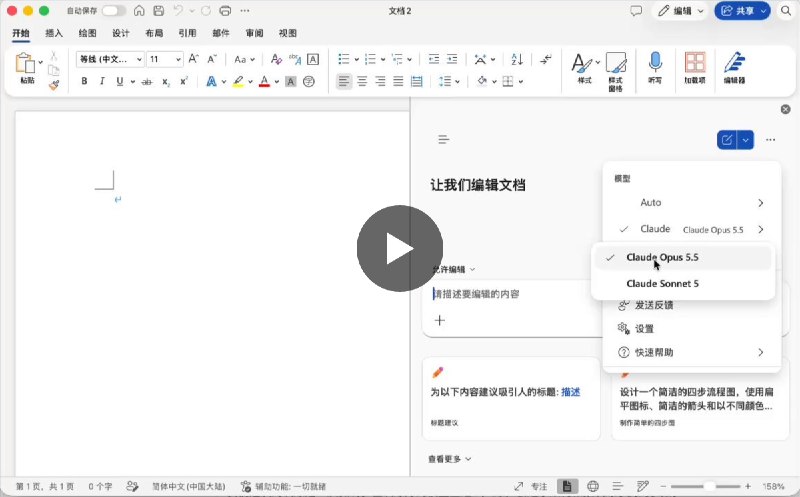Toggle the AutoSave switch

[113, 11]
